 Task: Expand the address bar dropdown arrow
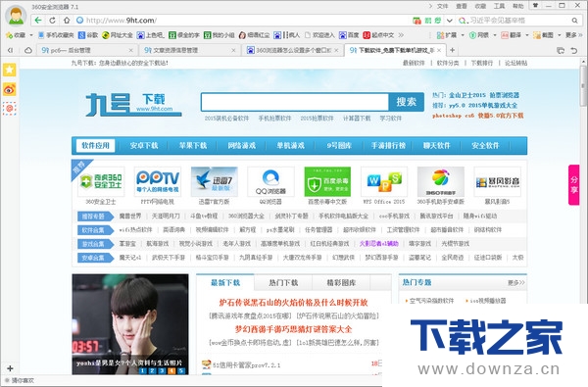tap(450, 21)
